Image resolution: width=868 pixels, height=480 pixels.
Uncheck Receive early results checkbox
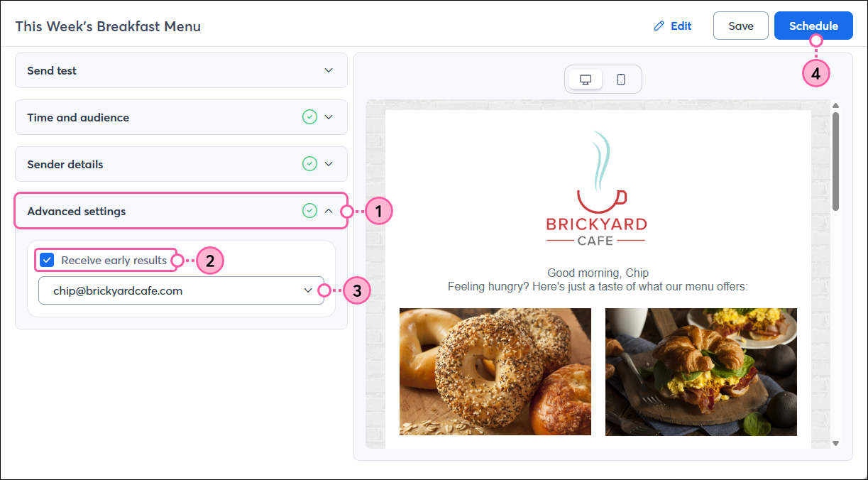(47, 260)
